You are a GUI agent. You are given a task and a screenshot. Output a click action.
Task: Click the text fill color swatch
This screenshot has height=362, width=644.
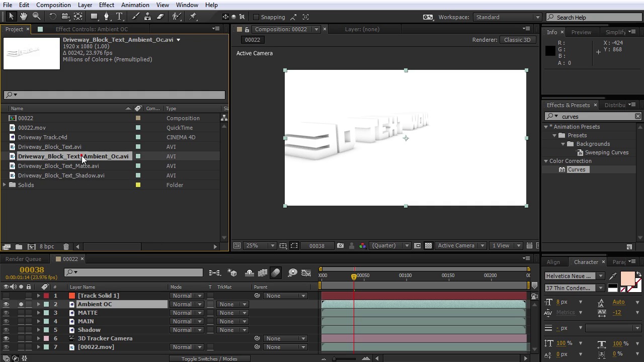pos(627,278)
